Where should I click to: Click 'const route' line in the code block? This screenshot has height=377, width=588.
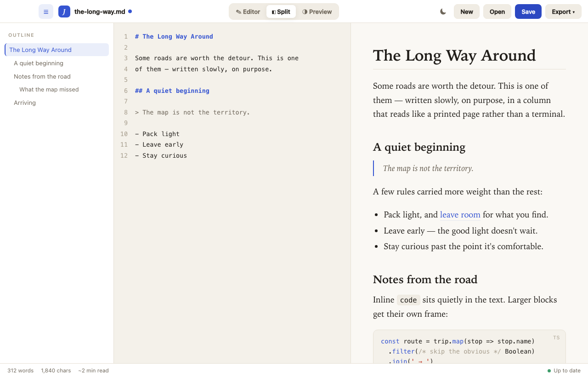click(x=458, y=341)
